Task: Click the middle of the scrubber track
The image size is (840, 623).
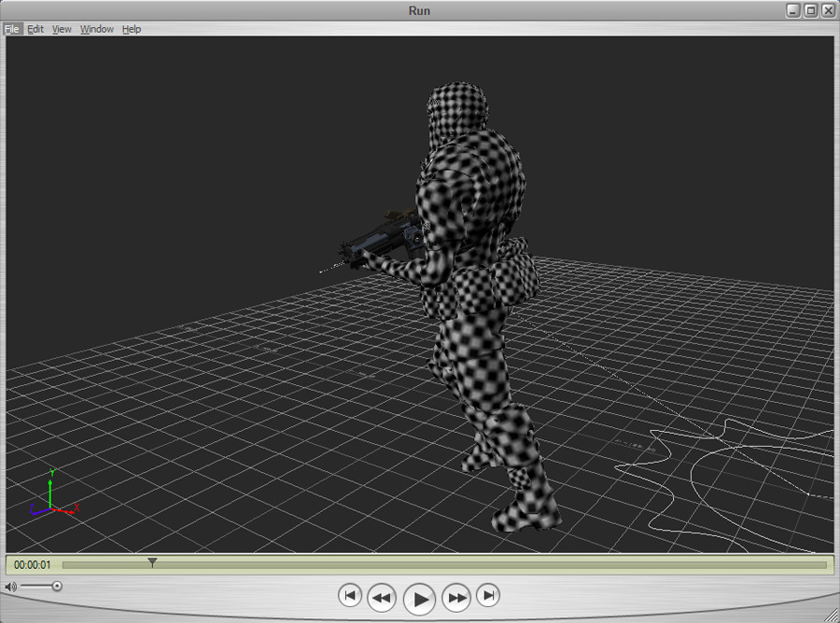Action: [444, 564]
